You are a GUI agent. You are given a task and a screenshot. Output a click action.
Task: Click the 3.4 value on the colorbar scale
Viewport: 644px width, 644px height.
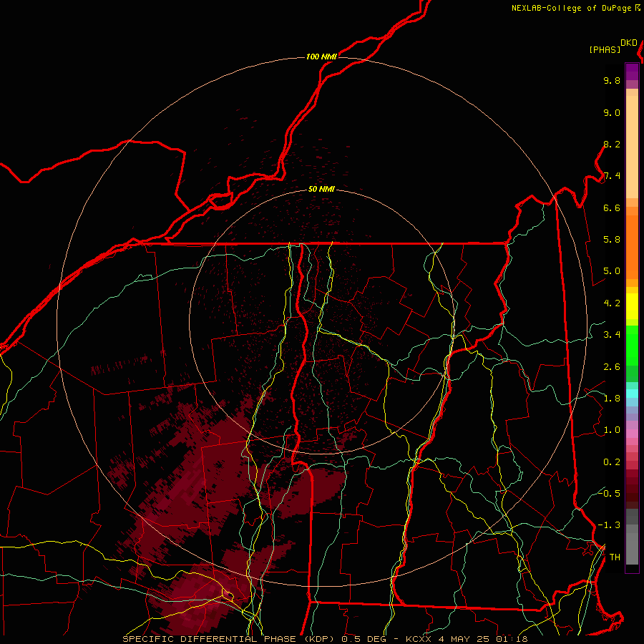click(612, 335)
